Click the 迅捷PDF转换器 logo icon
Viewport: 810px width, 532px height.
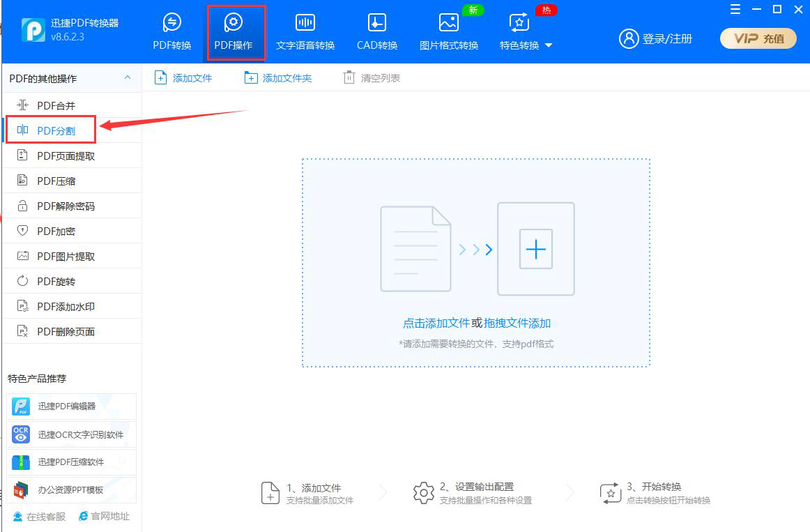pos(33,29)
